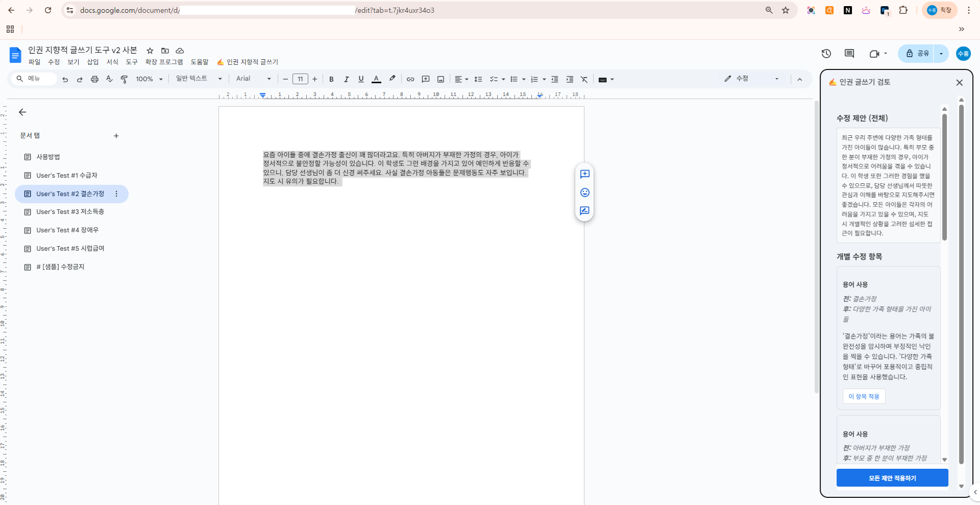Toggle underline formatting
This screenshot has height=505, width=980.
point(361,79)
